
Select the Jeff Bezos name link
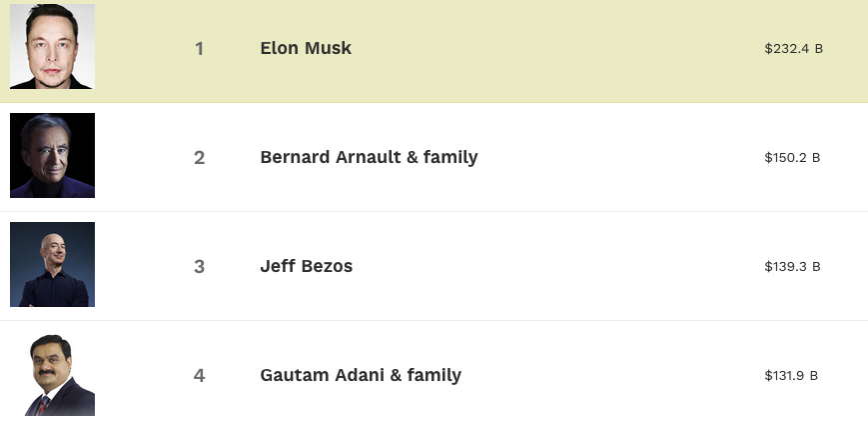coord(306,266)
